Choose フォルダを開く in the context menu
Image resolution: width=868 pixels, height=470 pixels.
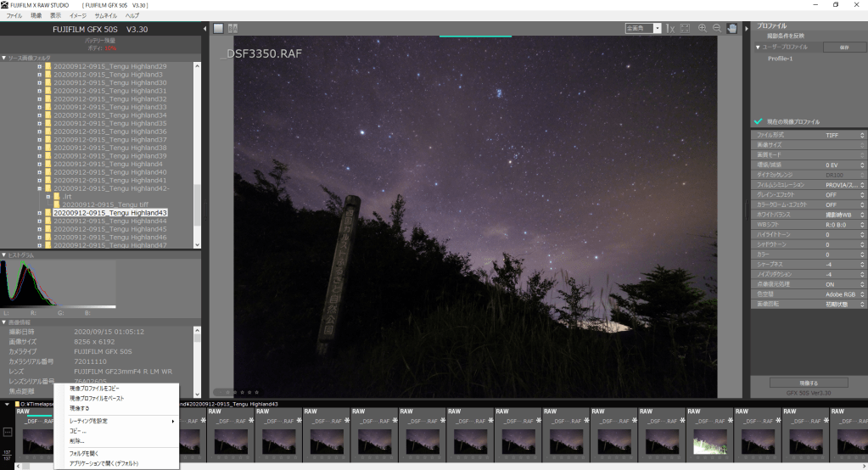pyautogui.click(x=83, y=453)
